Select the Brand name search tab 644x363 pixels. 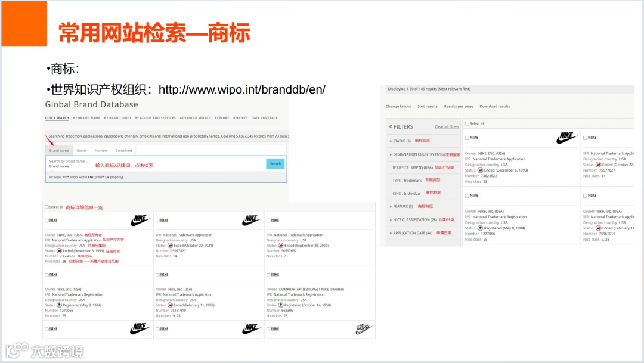(x=59, y=151)
